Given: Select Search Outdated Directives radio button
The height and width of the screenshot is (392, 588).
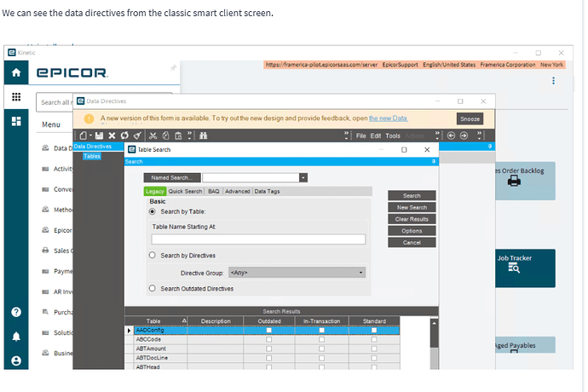Looking at the screenshot, I should click(x=153, y=288).
